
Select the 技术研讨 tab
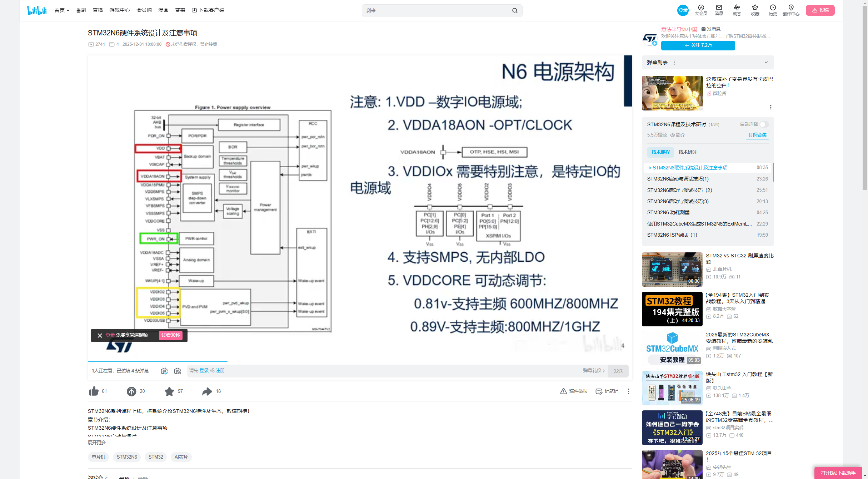tap(688, 152)
